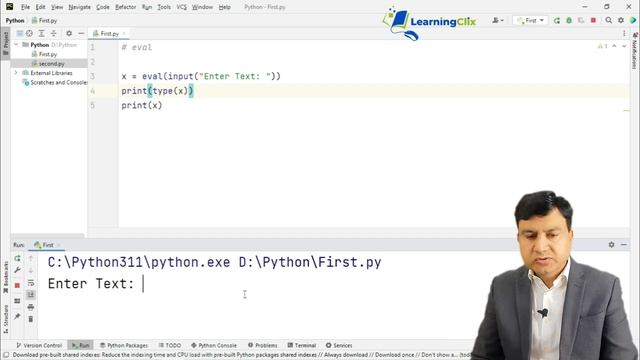The image size is (640, 360).
Task: Click wrench Modify Run Configuration icon
Action: 17,270
